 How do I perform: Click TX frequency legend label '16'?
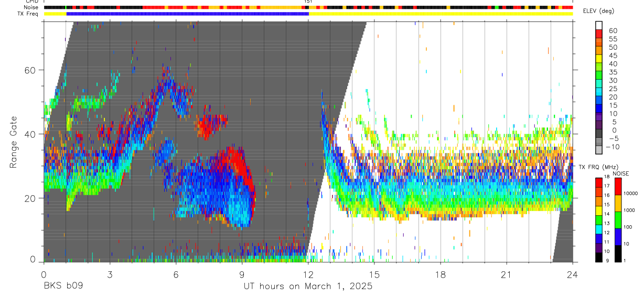(607, 195)
